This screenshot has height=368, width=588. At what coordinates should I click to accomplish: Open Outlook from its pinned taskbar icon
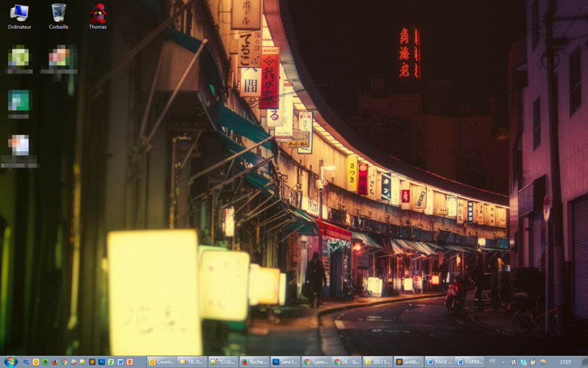click(x=35, y=362)
